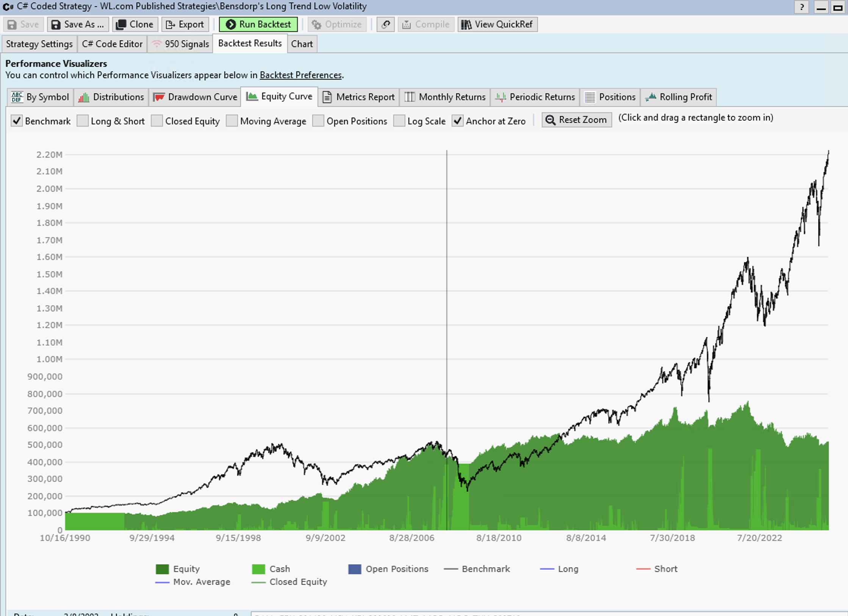Enable the Moving Average checkbox
This screenshot has width=848, height=616.
(x=232, y=121)
